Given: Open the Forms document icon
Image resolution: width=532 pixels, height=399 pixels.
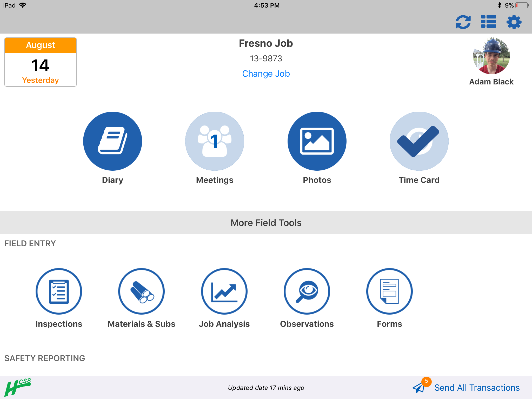Looking at the screenshot, I should click(389, 291).
